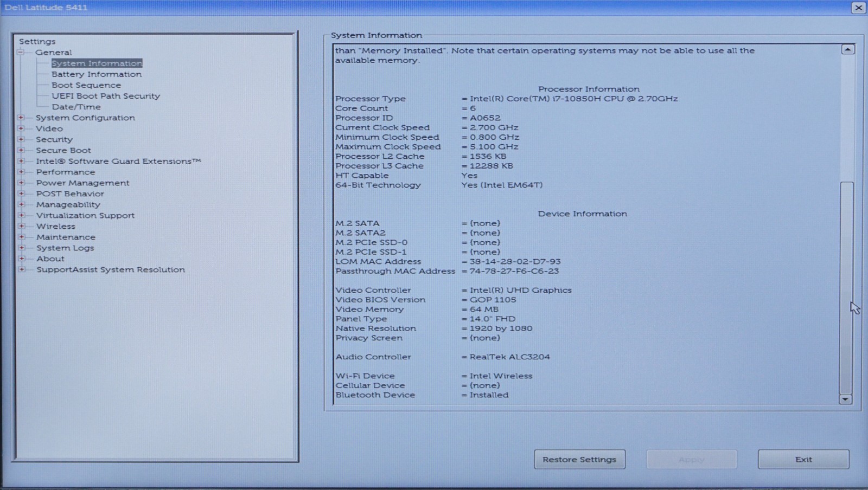Image resolution: width=868 pixels, height=490 pixels.
Task: Open Date/Time settings
Action: pyautogui.click(x=76, y=107)
